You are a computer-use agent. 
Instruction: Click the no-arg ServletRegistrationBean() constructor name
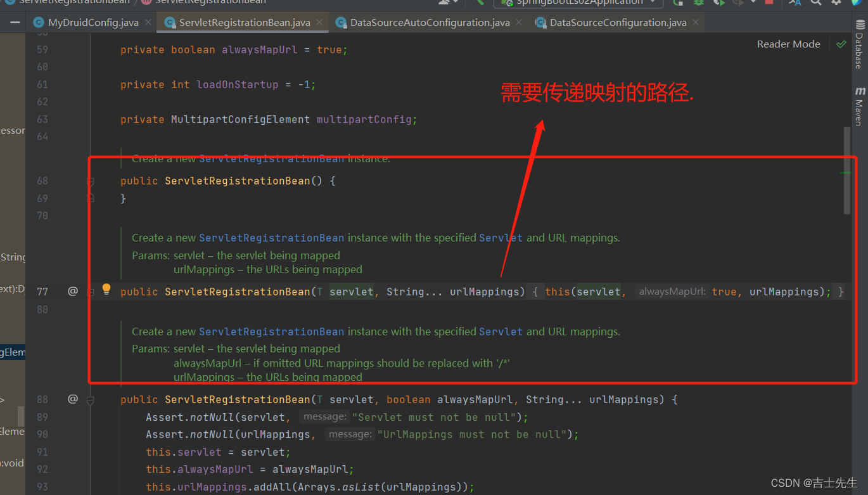pos(238,181)
